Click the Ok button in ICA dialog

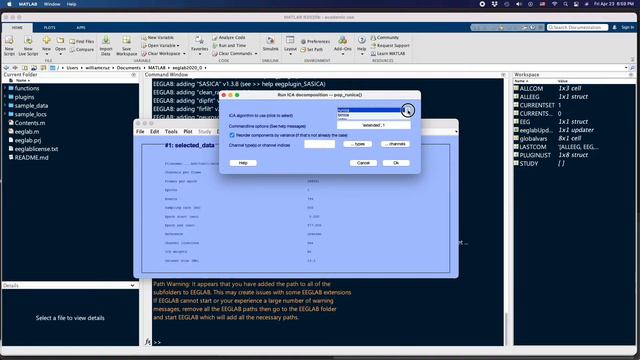pyautogui.click(x=396, y=163)
